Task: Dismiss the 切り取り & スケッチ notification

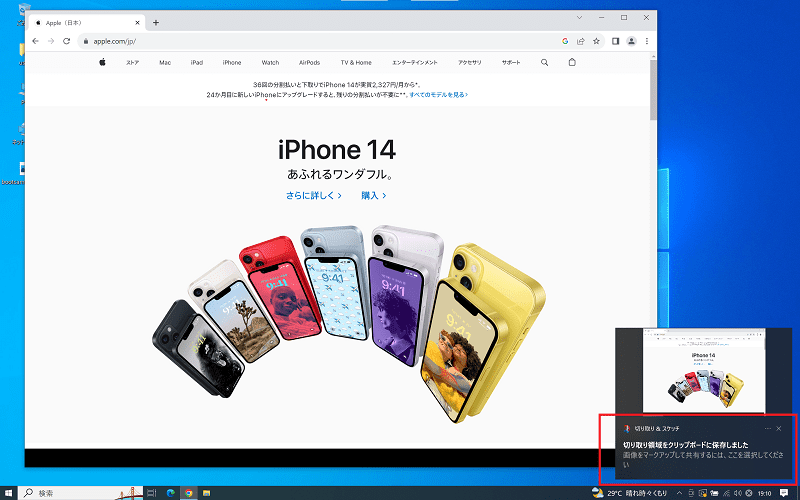Action: pos(779,429)
